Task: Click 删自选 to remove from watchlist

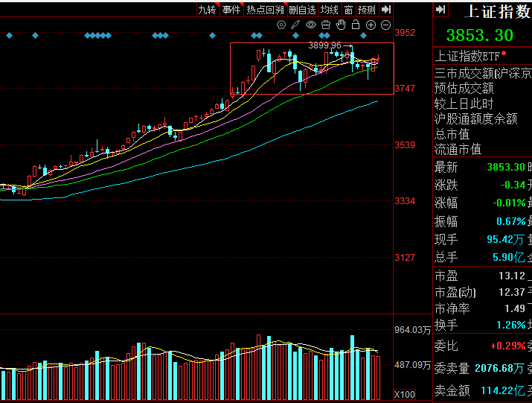Action: coord(302,10)
